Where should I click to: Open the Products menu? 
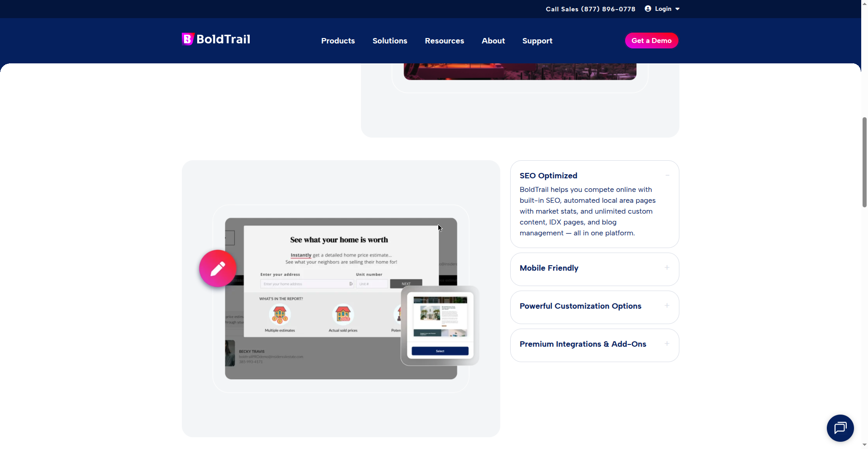pos(338,41)
